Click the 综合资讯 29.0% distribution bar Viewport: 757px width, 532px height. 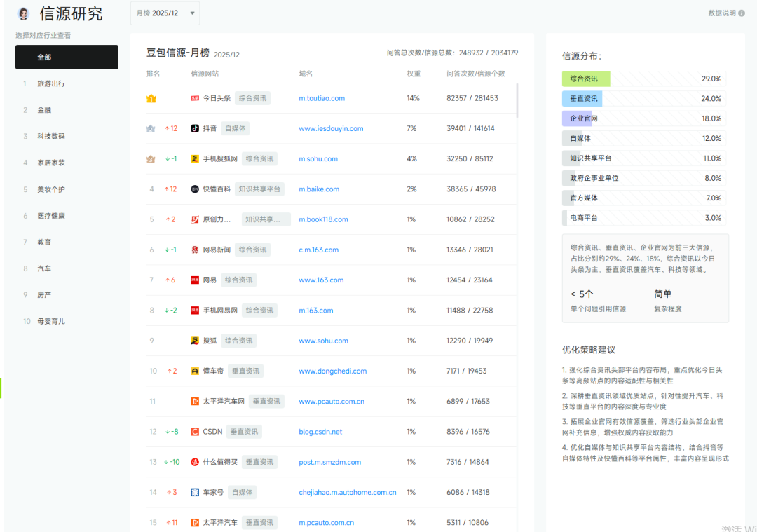point(644,79)
